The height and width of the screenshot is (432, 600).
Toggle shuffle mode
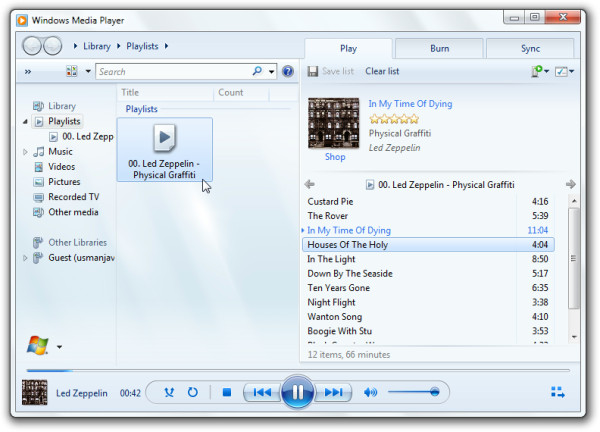[169, 392]
